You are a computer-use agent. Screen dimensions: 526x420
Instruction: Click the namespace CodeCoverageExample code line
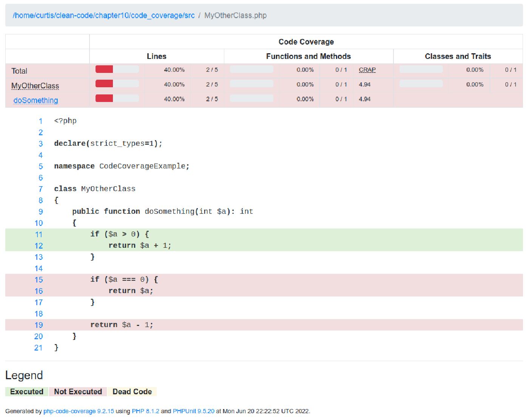click(x=122, y=166)
